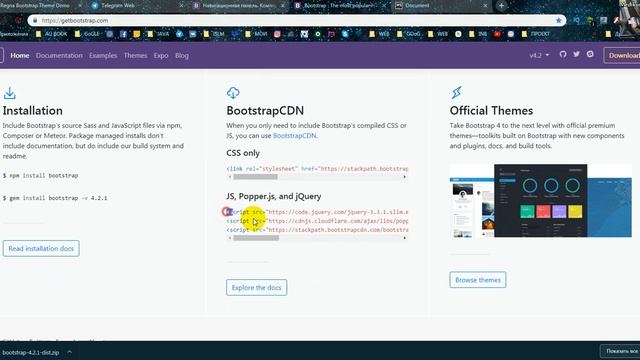This screenshot has width=640, height=360.
Task: Open the Instagram bookmark icon
Action: click(277, 34)
